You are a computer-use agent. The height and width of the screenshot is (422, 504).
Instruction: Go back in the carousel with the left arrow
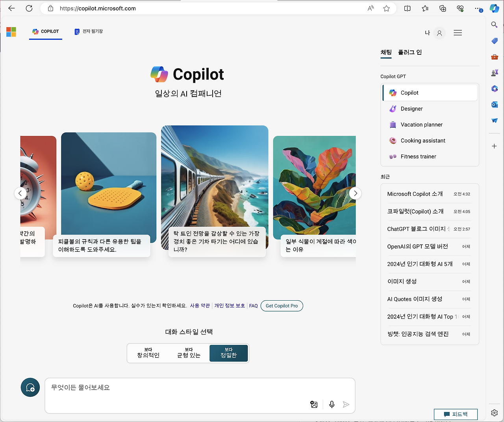point(20,193)
